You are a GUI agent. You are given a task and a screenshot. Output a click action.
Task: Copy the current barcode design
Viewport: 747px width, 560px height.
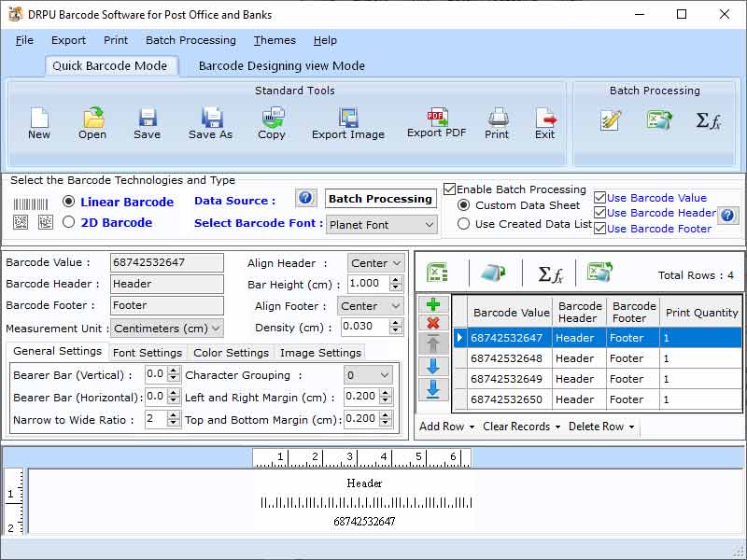pos(272,121)
